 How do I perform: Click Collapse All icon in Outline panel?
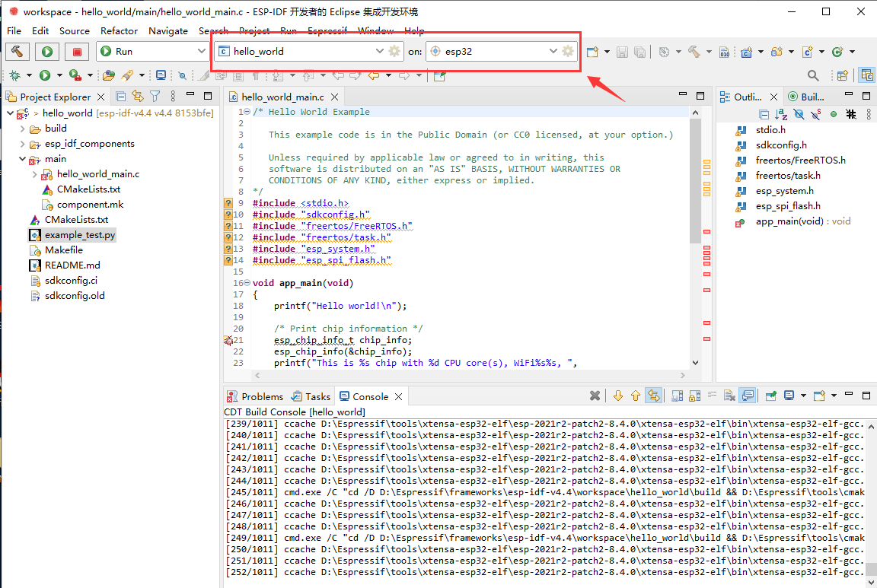pos(764,114)
